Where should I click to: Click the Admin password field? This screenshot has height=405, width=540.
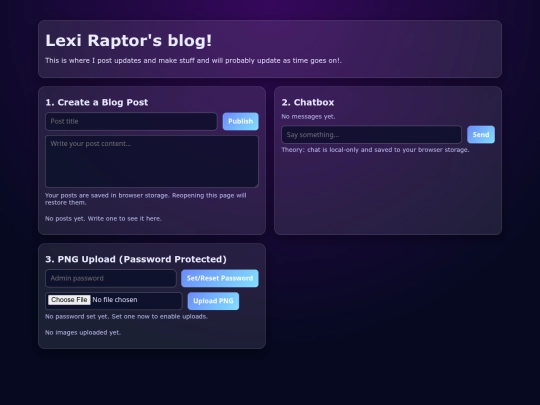[111, 278]
